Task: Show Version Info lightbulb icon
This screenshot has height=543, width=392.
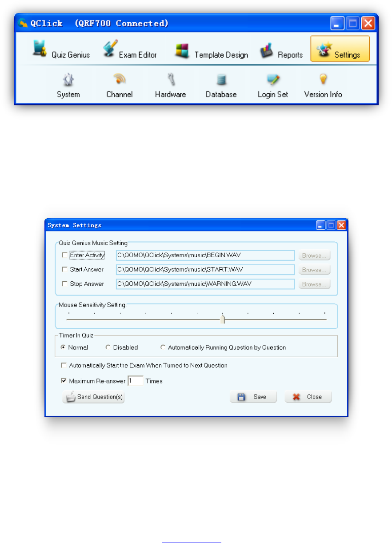Action: pos(323,79)
